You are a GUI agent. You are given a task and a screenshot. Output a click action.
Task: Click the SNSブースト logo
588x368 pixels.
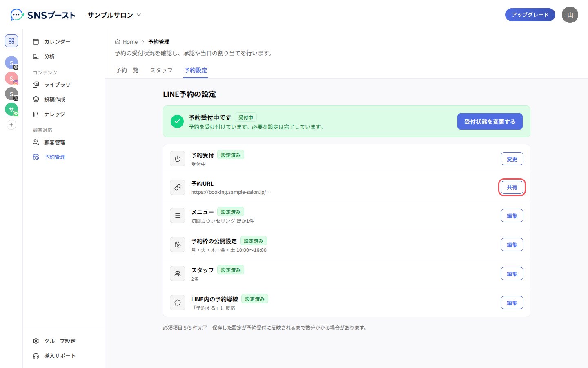pos(43,15)
